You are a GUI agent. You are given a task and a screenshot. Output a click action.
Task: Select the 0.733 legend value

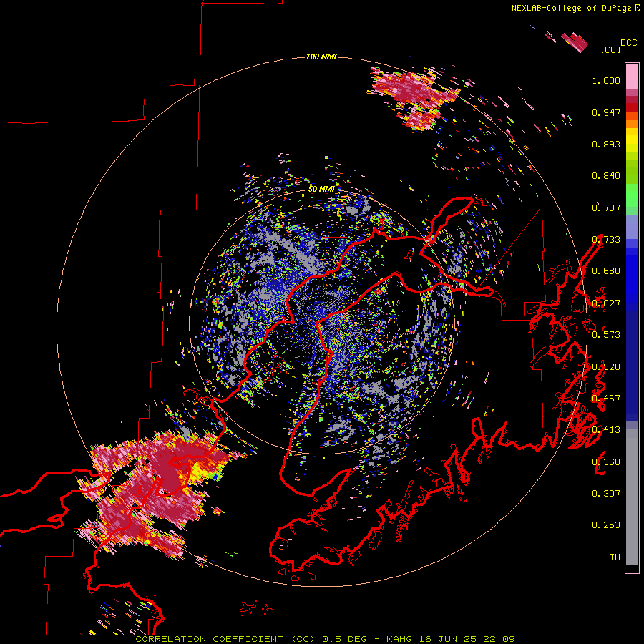click(x=606, y=240)
